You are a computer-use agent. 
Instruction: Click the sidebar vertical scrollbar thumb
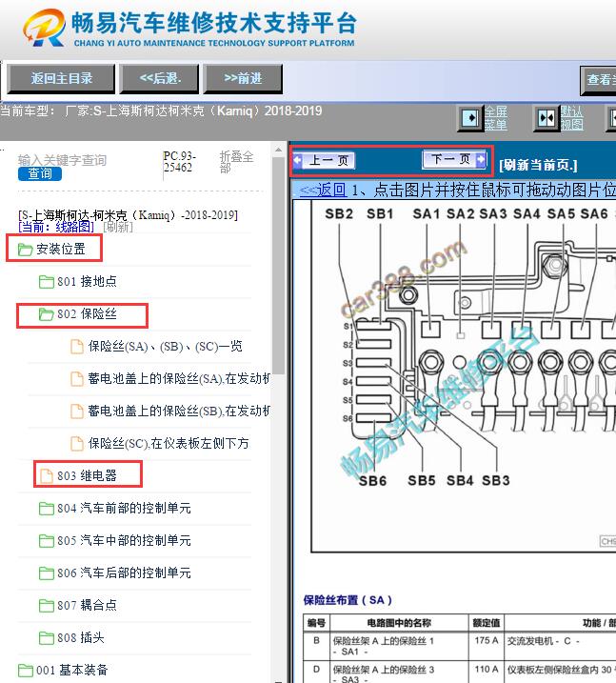coord(279,266)
